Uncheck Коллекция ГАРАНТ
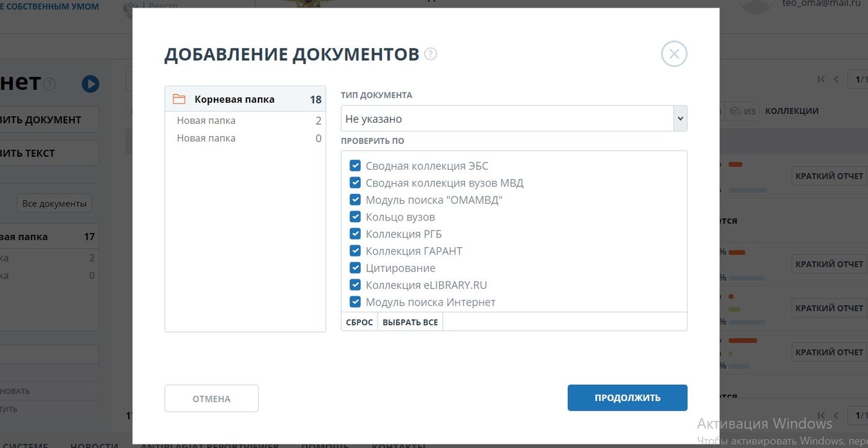868x448 pixels. [x=355, y=251]
